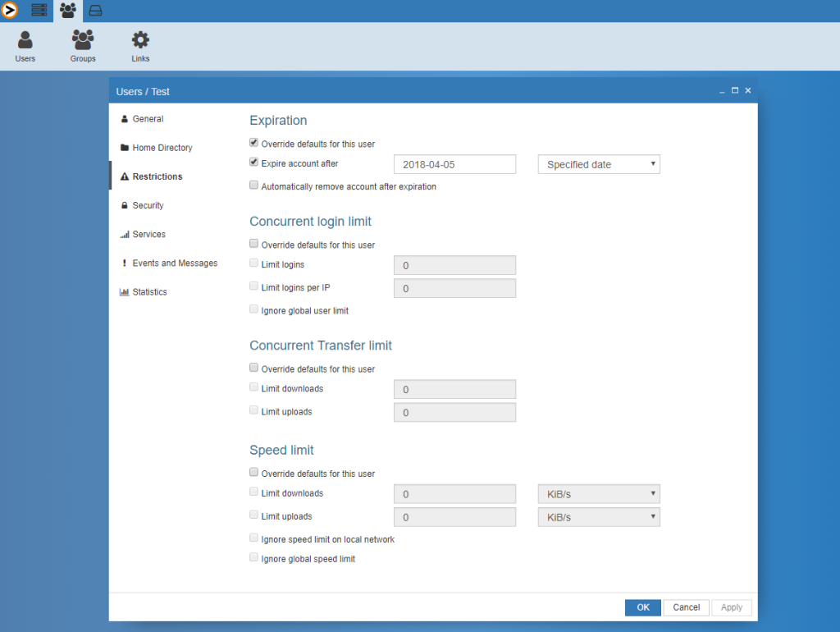Click the server logo icon in the top bar
The image size is (840, 632).
[x=11, y=10]
